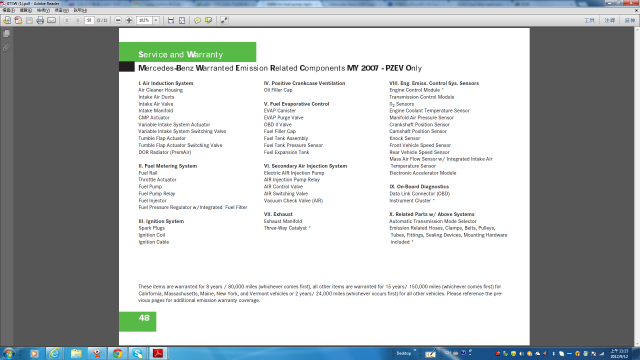Open Google Chrome from taskbar
The height and width of the screenshot is (360, 640).
(x=118, y=353)
